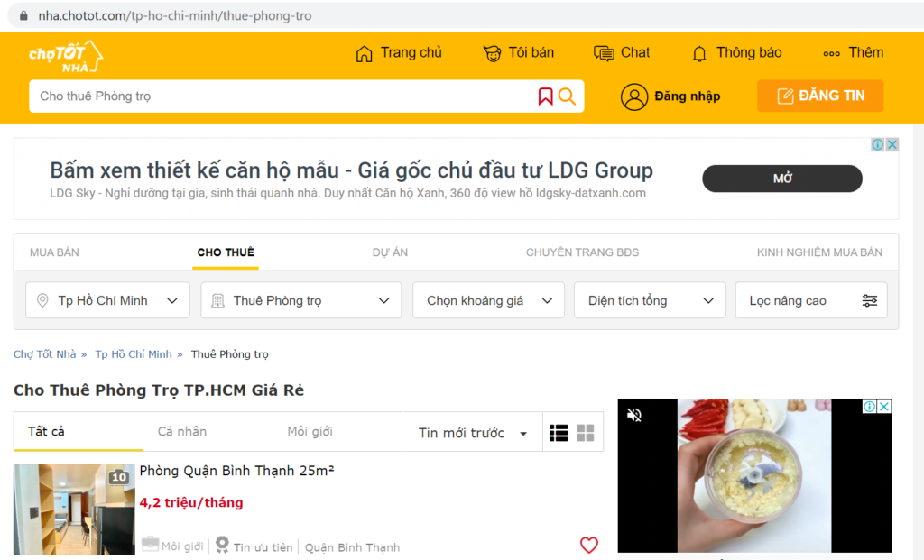Click the Cho thuê Phòng trọ search field
The height and width of the screenshot is (560, 924).
[280, 96]
